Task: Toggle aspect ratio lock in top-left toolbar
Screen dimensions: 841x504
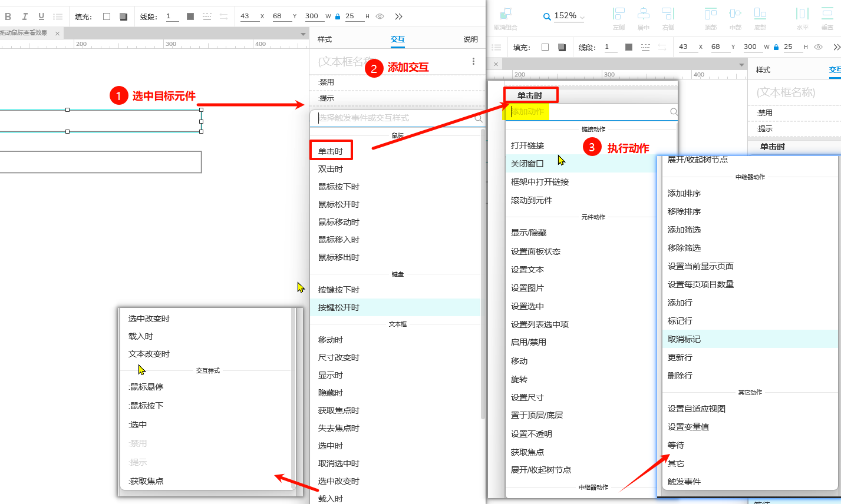Action: tap(338, 16)
